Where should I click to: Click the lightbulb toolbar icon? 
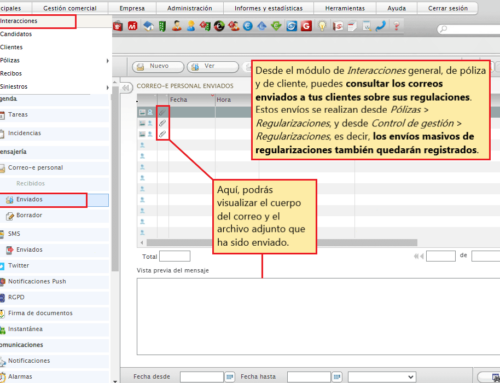pyautogui.click(x=322, y=26)
